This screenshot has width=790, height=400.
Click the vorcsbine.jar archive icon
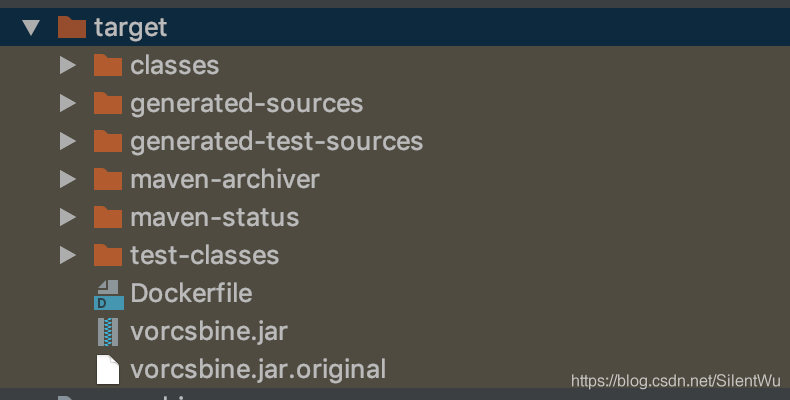click(107, 331)
